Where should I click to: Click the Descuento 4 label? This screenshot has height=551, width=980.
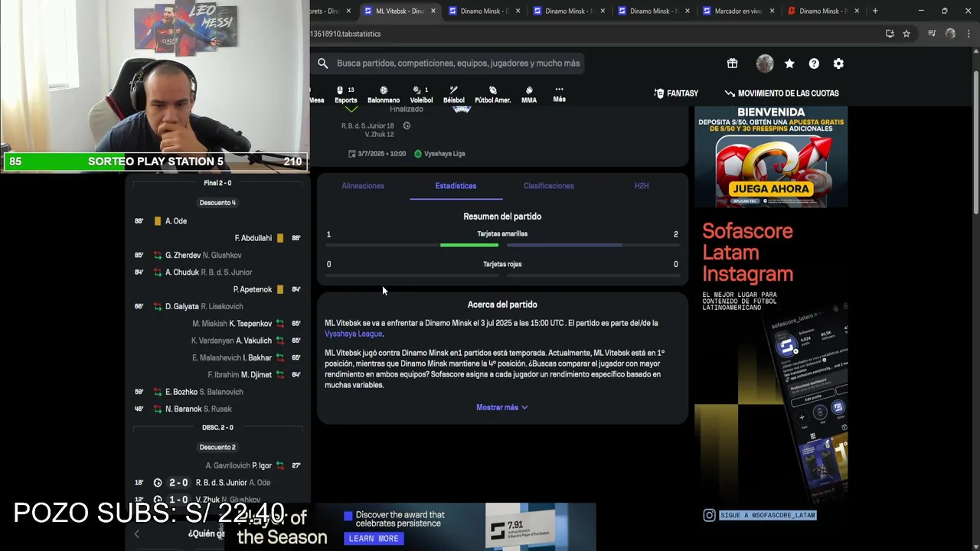coord(217,203)
